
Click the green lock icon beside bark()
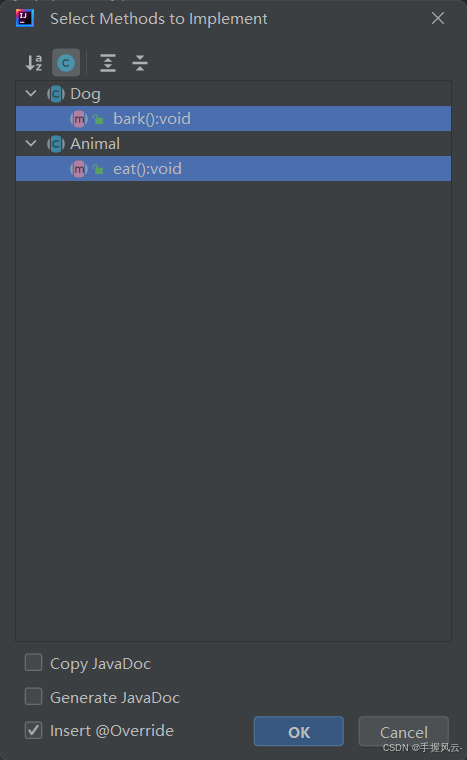[98, 119]
